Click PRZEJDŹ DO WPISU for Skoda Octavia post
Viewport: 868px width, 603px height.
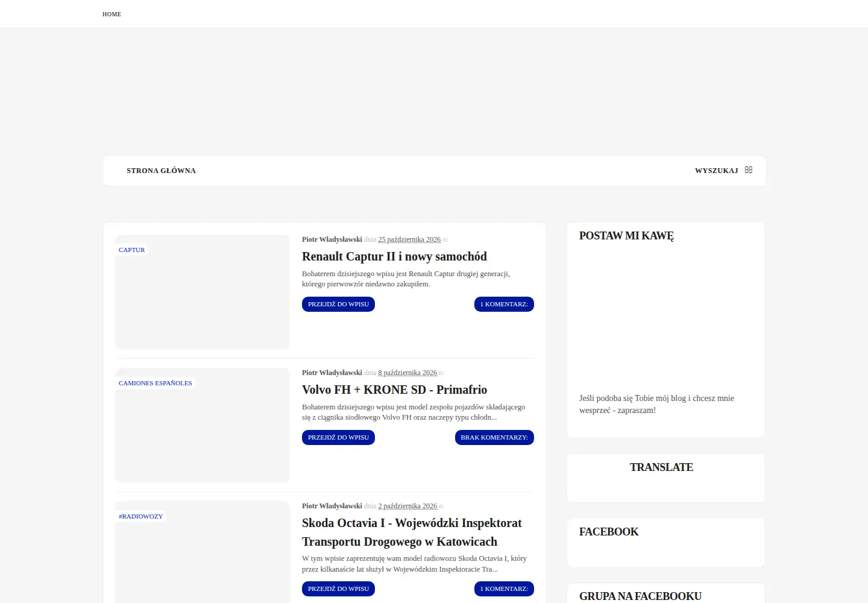tap(338, 589)
